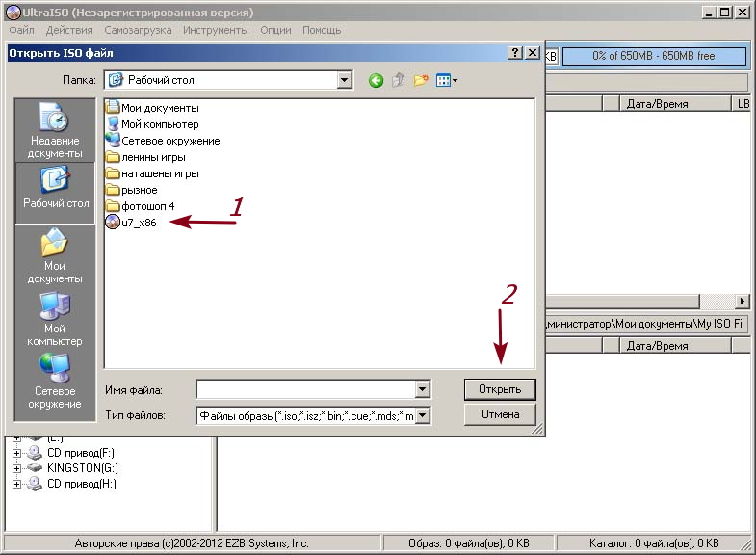Select the рызное folder
756x555 pixels.
(x=131, y=190)
